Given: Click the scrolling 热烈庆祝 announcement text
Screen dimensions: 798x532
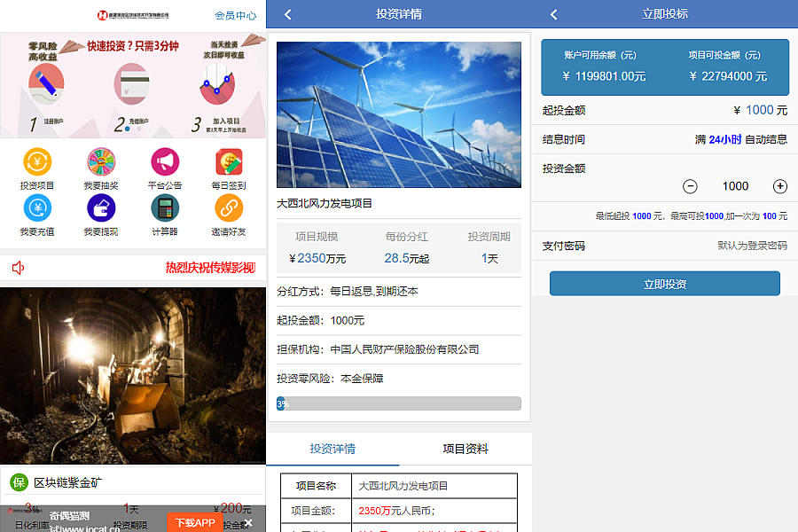Looking at the screenshot, I should 210,268.
